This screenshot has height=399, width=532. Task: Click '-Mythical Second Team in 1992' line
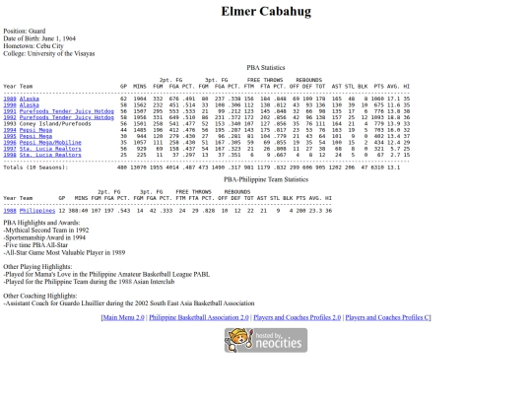click(46, 230)
